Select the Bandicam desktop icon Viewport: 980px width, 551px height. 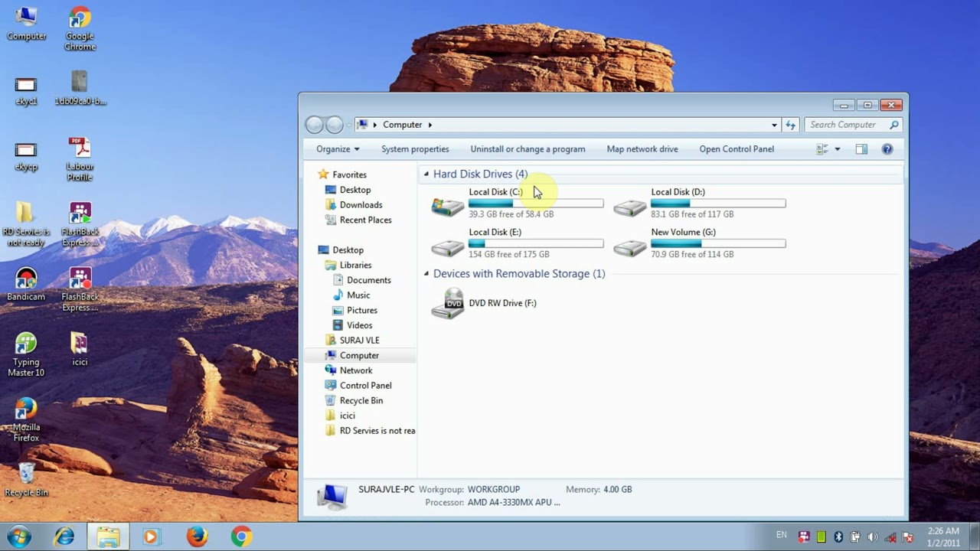tap(26, 285)
